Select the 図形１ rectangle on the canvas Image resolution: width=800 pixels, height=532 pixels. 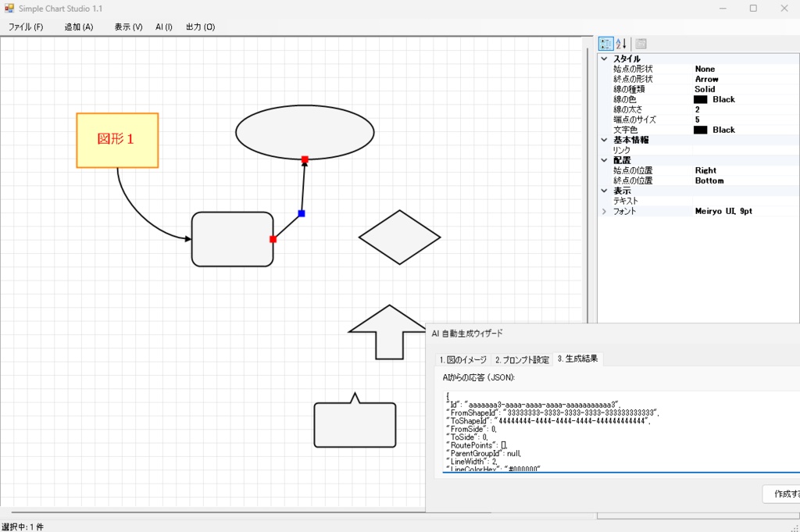point(117,140)
